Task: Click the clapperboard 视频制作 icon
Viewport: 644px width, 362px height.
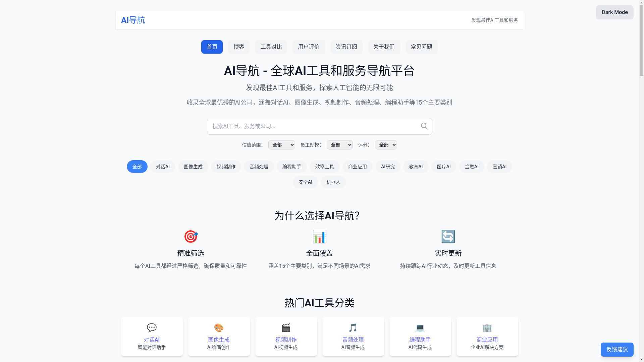Action: pos(286,327)
